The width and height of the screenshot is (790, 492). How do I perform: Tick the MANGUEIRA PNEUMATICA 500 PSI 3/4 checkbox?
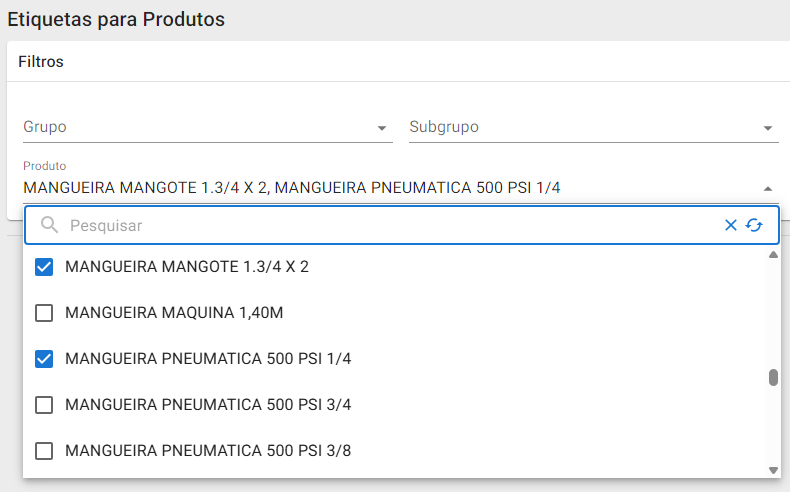[44, 405]
